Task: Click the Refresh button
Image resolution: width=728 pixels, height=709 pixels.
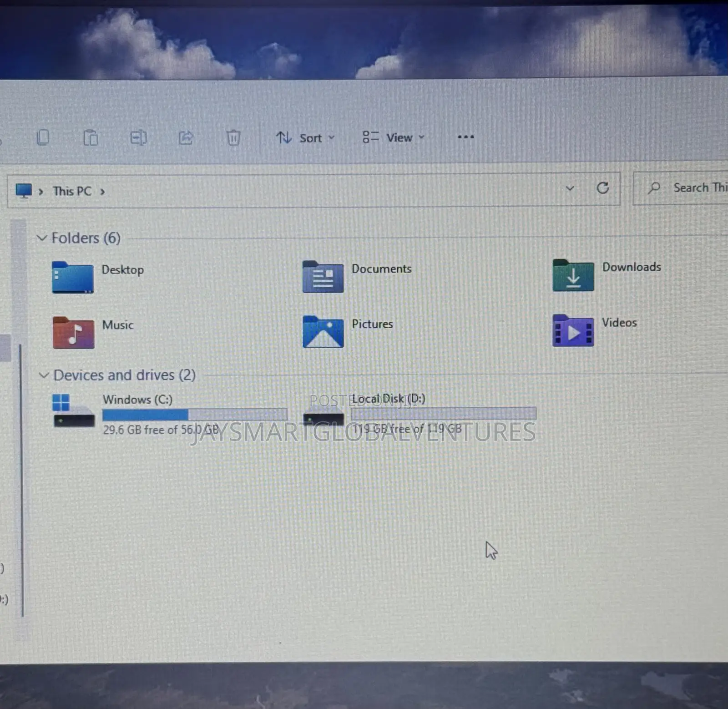Action: point(603,187)
